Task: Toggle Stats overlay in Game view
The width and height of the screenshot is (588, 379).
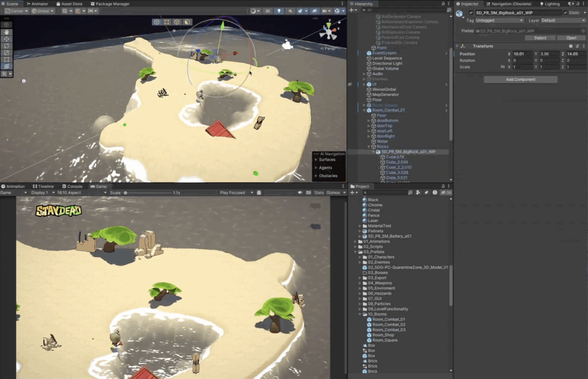Action: 319,193
